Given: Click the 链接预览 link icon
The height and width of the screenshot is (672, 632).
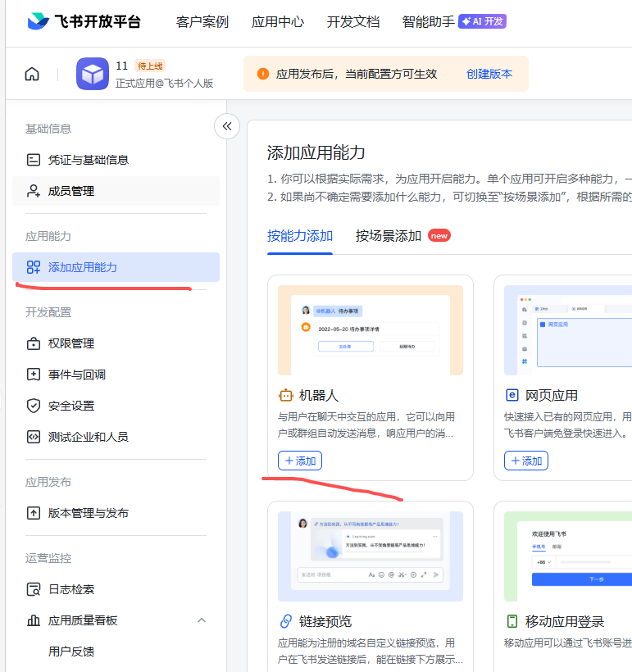Looking at the screenshot, I should pyautogui.click(x=285, y=621).
